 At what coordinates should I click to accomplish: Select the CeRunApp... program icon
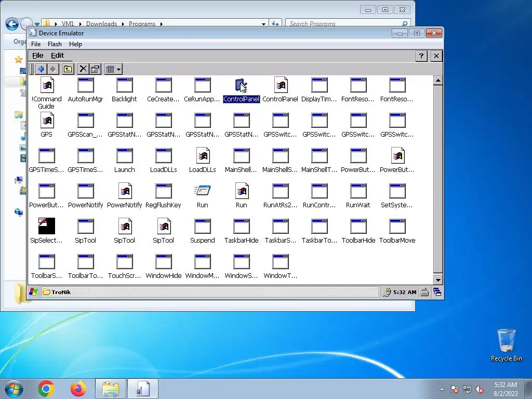pyautogui.click(x=203, y=85)
